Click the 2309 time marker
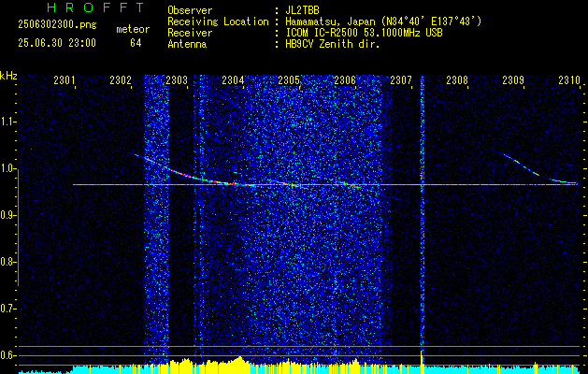Image resolution: width=588 pixels, height=374 pixels. 512,80
